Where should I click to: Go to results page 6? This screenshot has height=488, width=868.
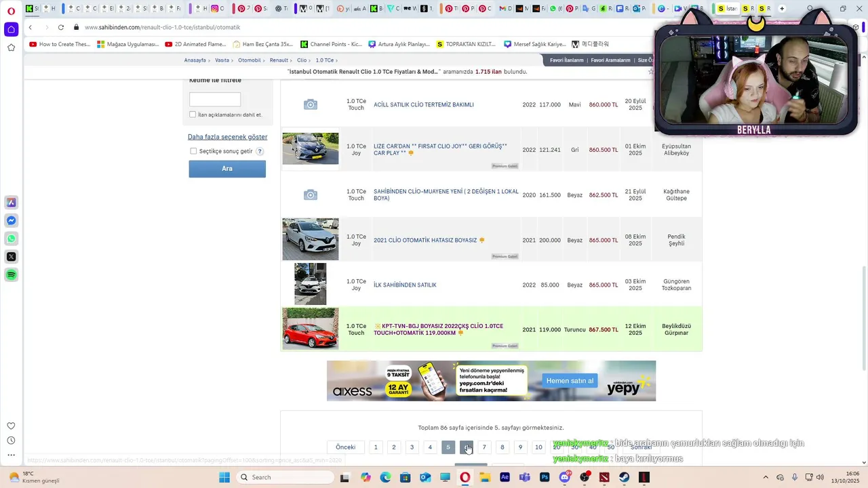tap(466, 447)
